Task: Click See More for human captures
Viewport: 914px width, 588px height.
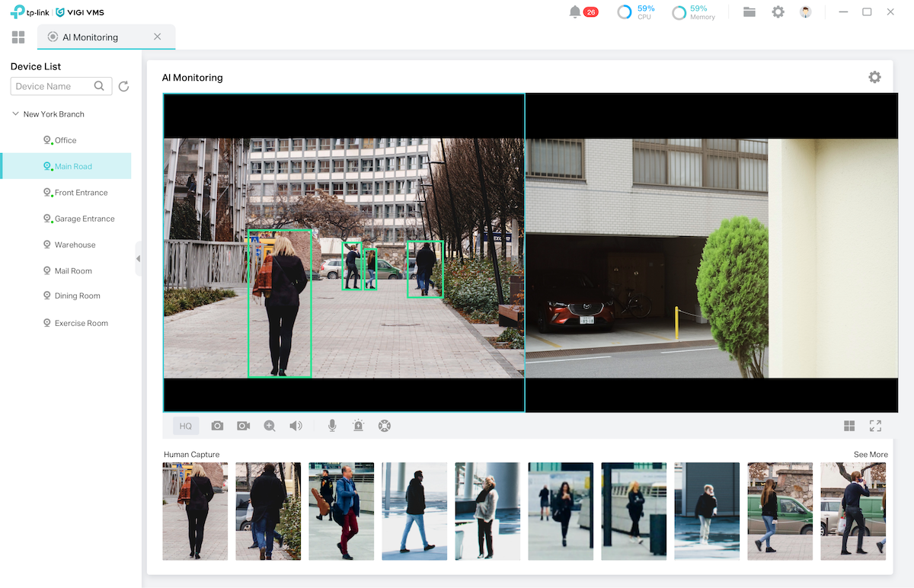Action: (871, 455)
